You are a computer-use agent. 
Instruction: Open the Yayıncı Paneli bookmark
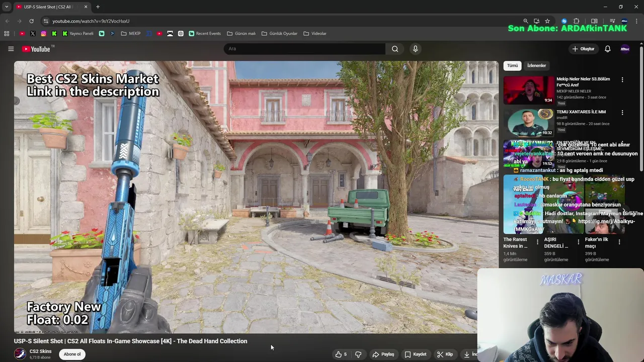click(x=78, y=34)
